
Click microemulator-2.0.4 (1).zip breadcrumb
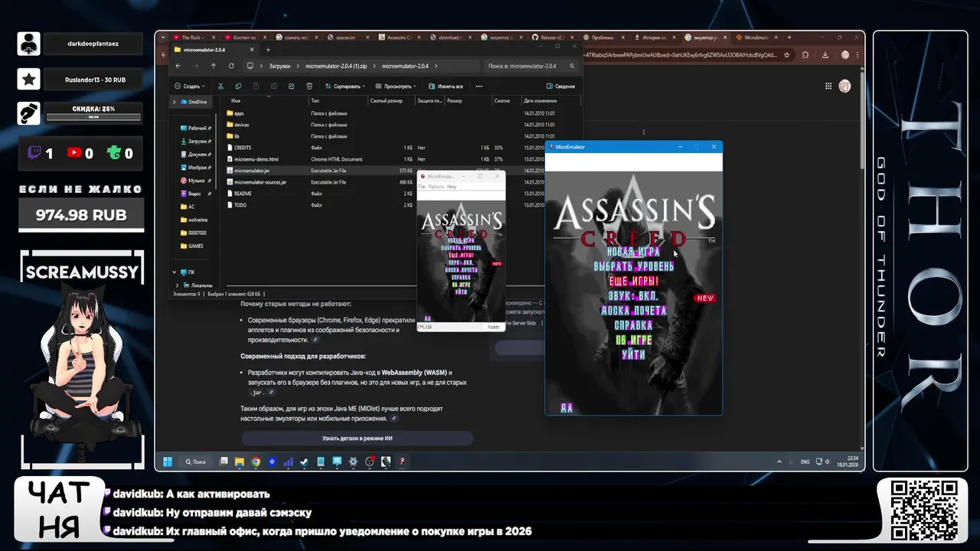tap(336, 66)
